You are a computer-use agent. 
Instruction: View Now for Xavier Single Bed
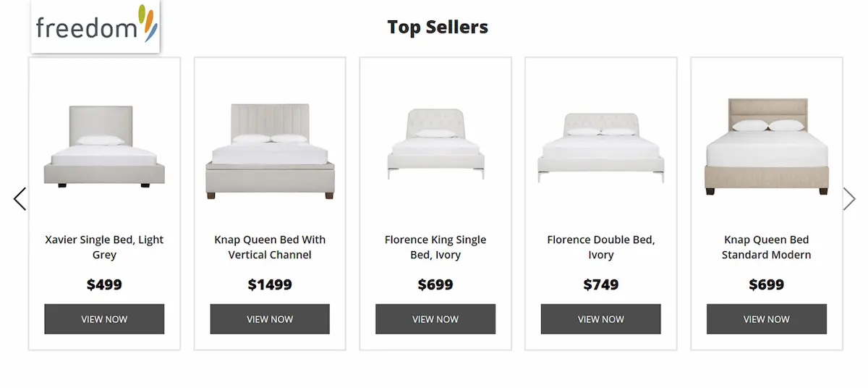104,319
